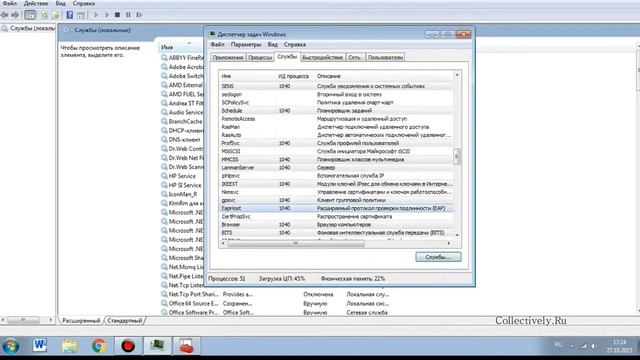The width and height of the screenshot is (640, 360).
Task: Click the volume speaker icon in system tray
Action: point(594,346)
